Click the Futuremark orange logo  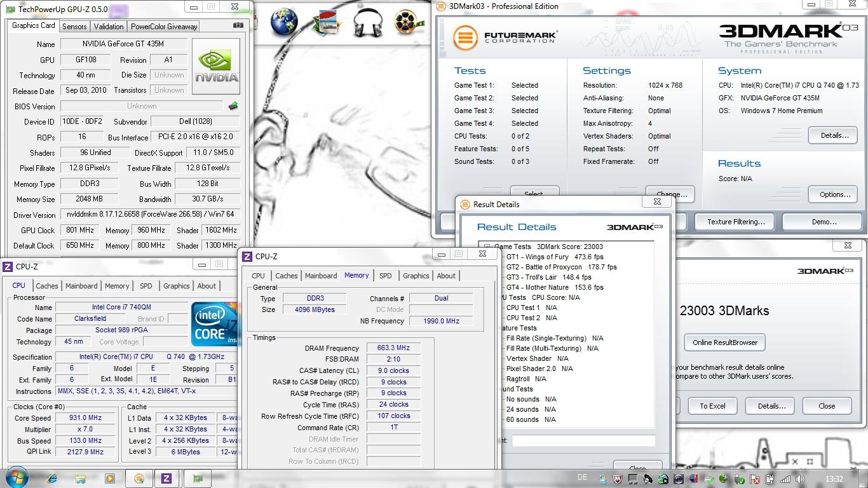click(x=465, y=38)
